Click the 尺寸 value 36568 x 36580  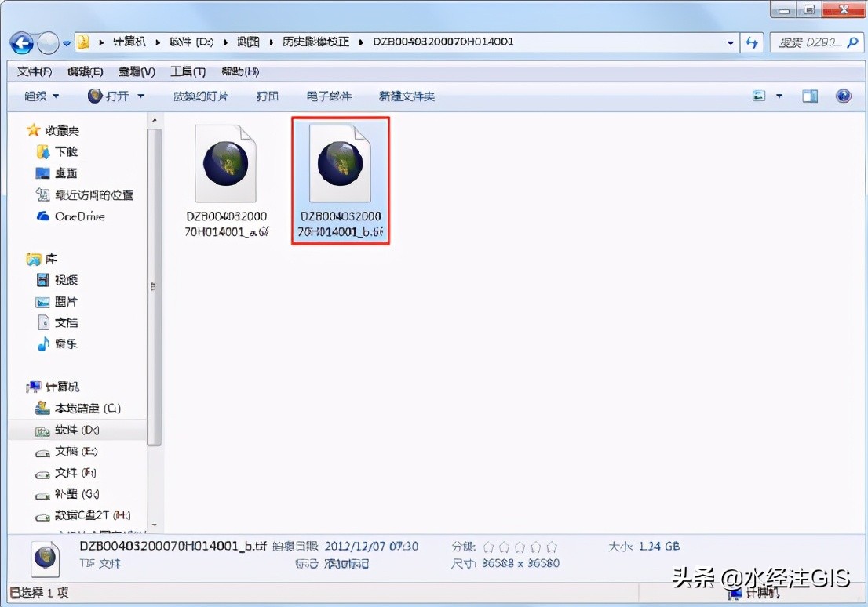pos(520,563)
